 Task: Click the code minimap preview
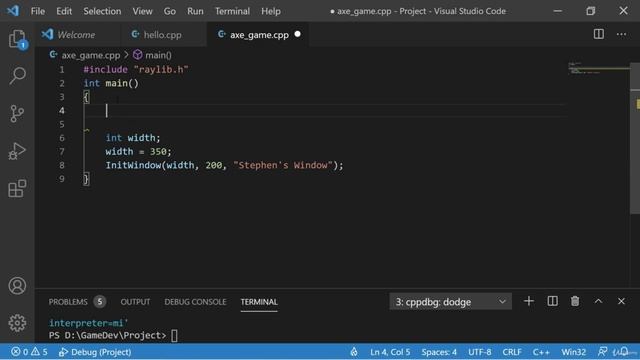click(x=598, y=69)
